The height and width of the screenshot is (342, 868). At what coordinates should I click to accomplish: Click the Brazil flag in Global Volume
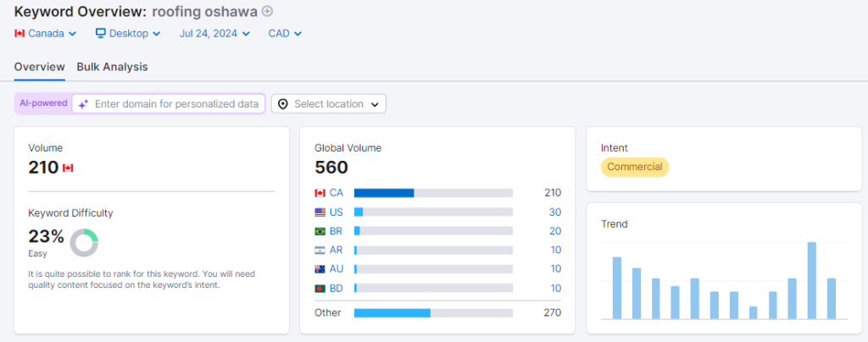point(320,231)
